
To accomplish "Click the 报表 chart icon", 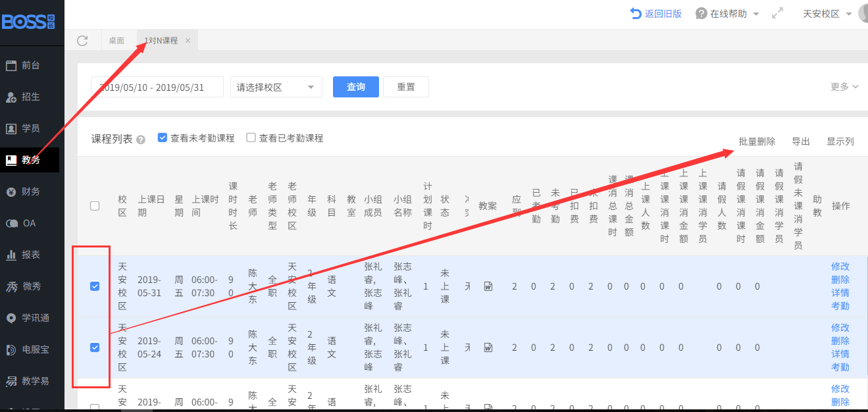I will (x=11, y=255).
